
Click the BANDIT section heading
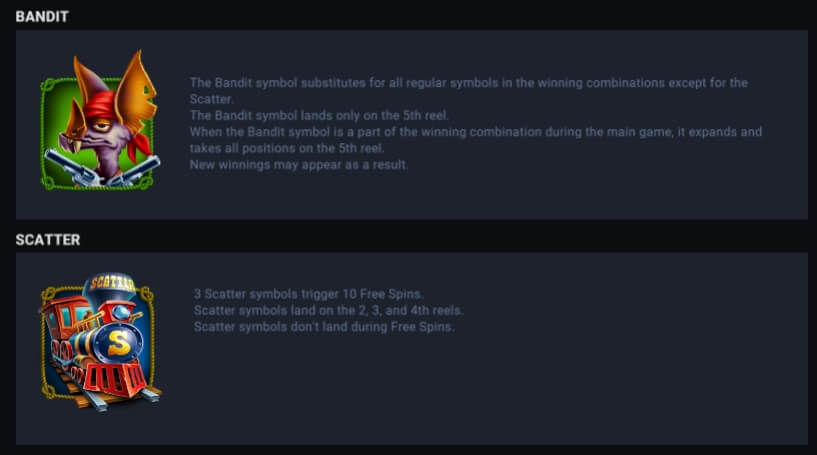[42, 17]
